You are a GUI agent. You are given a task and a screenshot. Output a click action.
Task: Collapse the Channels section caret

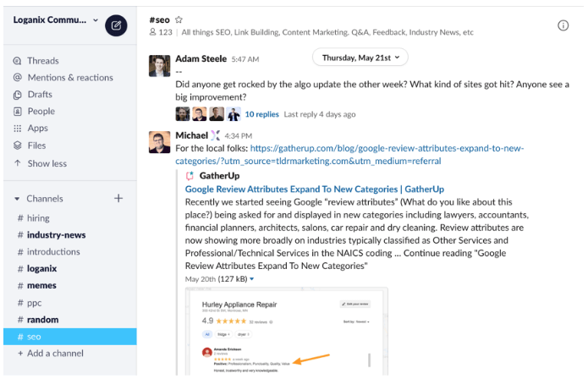17,199
